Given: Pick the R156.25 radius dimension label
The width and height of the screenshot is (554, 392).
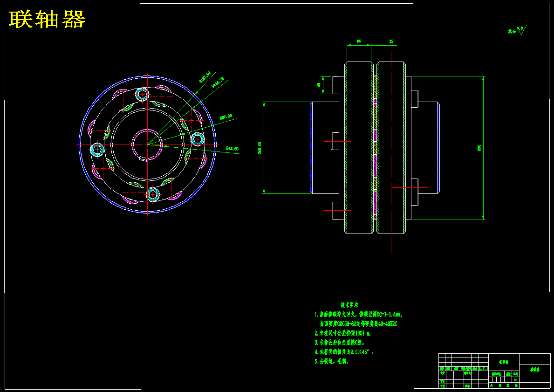Looking at the screenshot, I should pos(218,83).
